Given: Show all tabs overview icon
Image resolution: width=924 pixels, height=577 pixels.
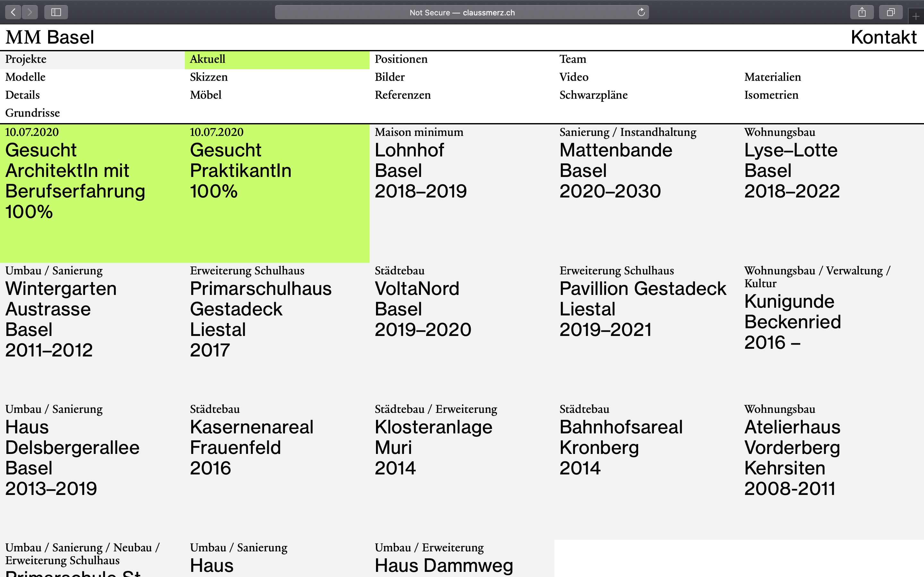Looking at the screenshot, I should (x=890, y=12).
